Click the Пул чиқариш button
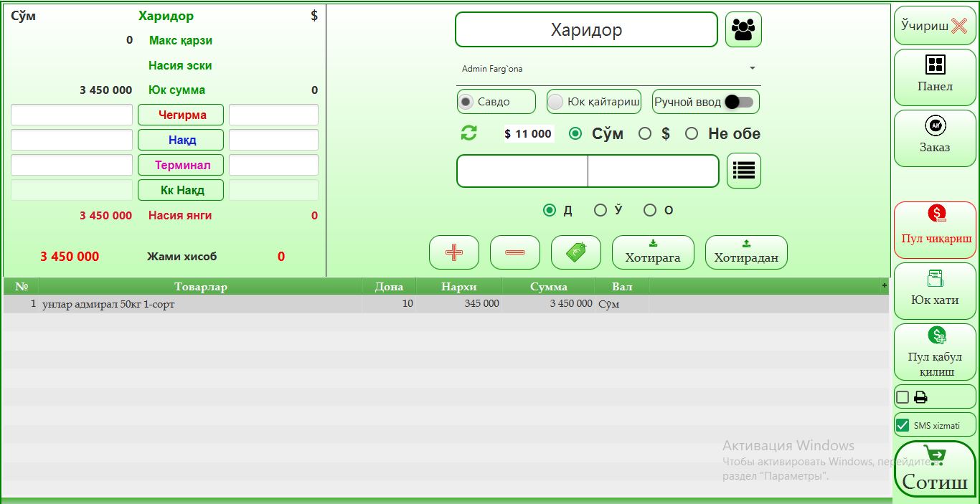 pos(935,229)
